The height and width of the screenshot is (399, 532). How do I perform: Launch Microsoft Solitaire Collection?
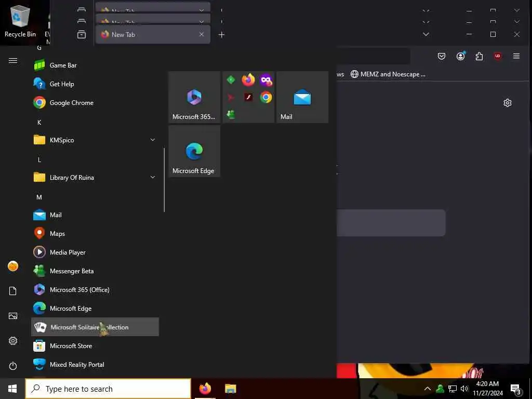point(95,327)
